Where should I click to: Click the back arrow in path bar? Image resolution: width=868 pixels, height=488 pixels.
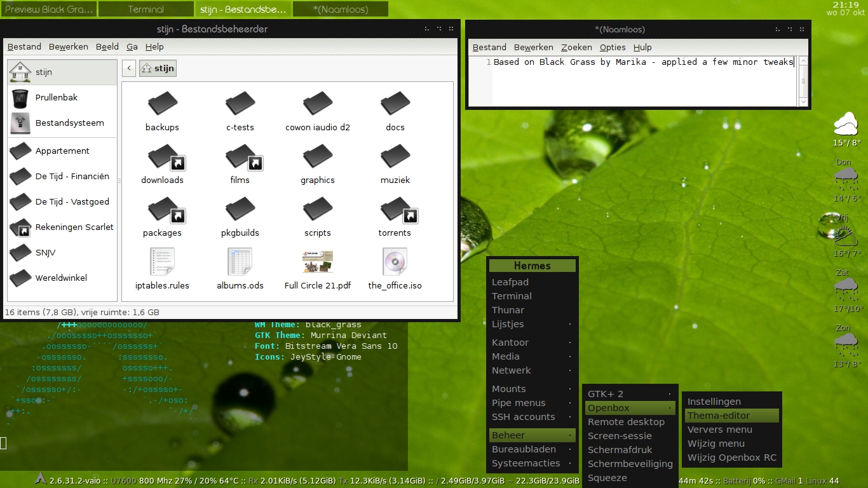(x=129, y=69)
